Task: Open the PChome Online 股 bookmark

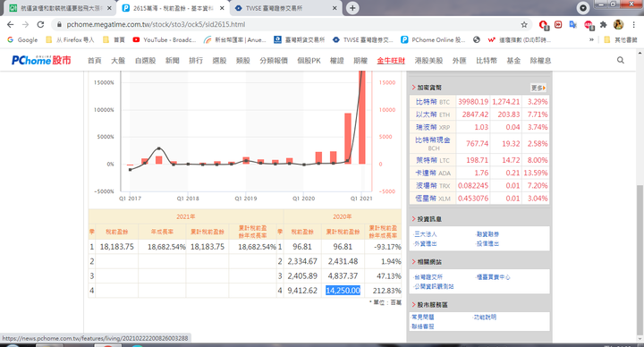Action: tap(433, 40)
